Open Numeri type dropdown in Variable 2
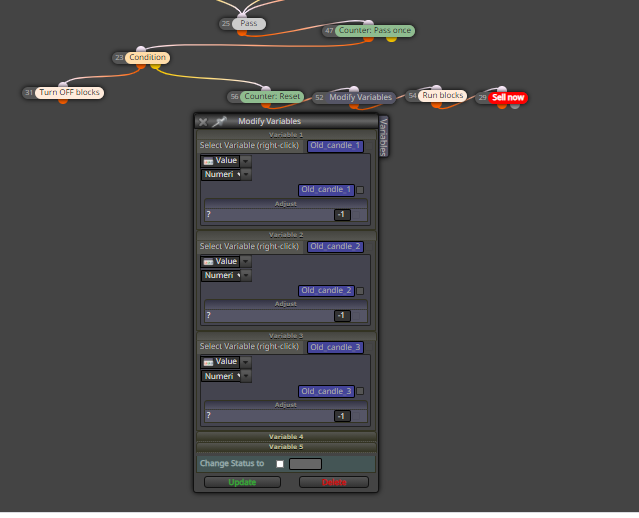Screen dimensions: 639x518 point(226,276)
